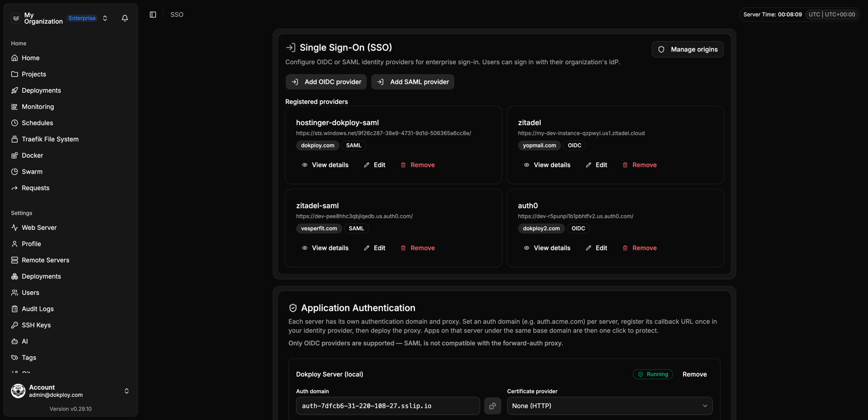Toggle the sidebar panel icon
The height and width of the screenshot is (420, 868).
point(153,15)
